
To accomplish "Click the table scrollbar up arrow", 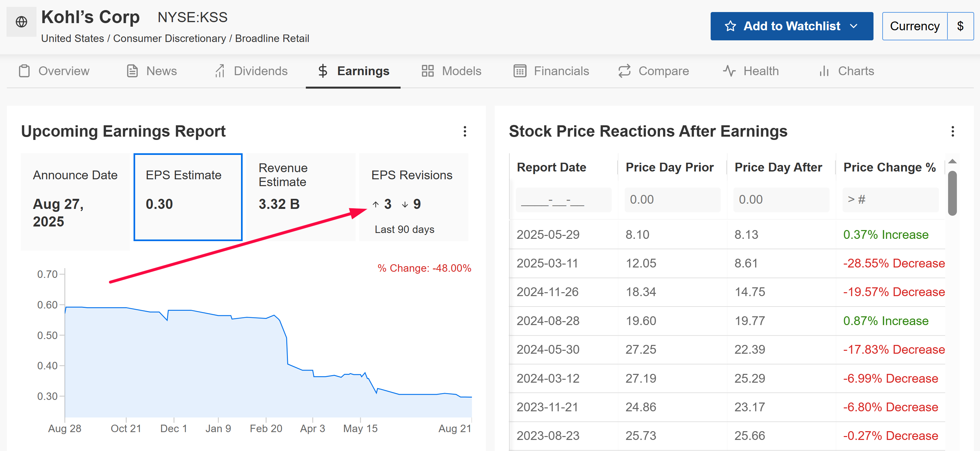I will [952, 161].
